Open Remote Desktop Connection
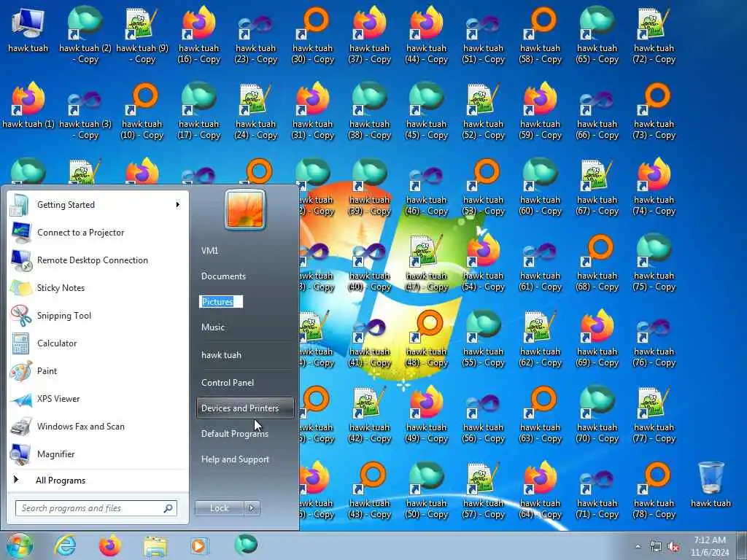Viewport: 747px width, 560px height. coord(98,260)
